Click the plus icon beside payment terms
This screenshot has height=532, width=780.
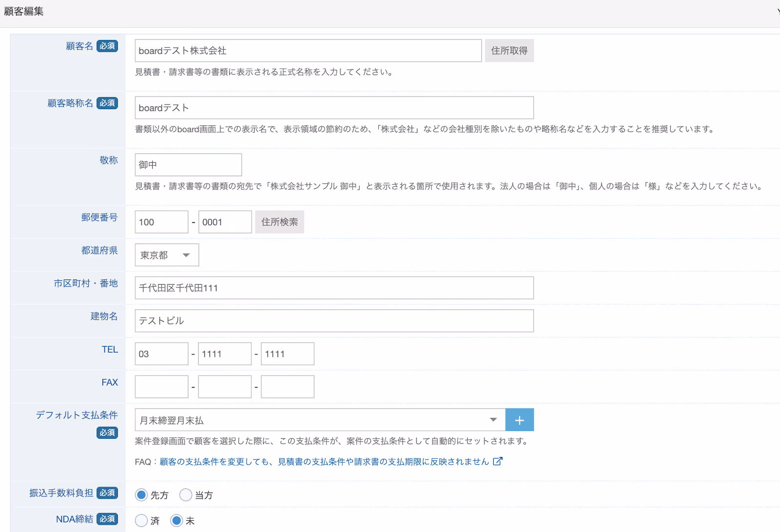(520, 420)
